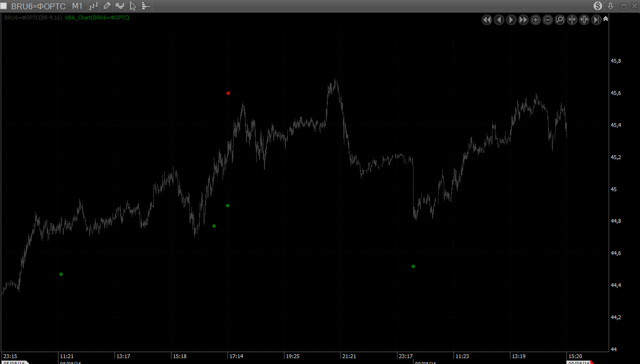This screenshot has width=640, height=364.
Task: Click the magnifier fit-to-range icon
Action: pyautogui.click(x=560, y=20)
